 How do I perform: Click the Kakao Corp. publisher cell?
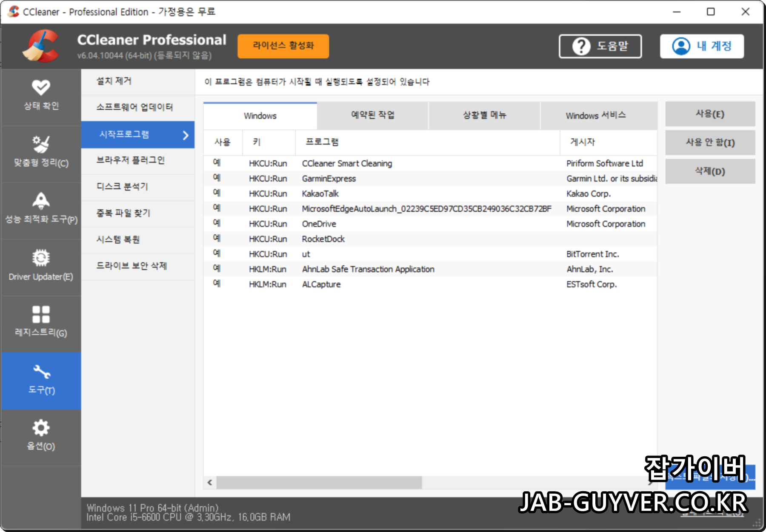(x=589, y=193)
